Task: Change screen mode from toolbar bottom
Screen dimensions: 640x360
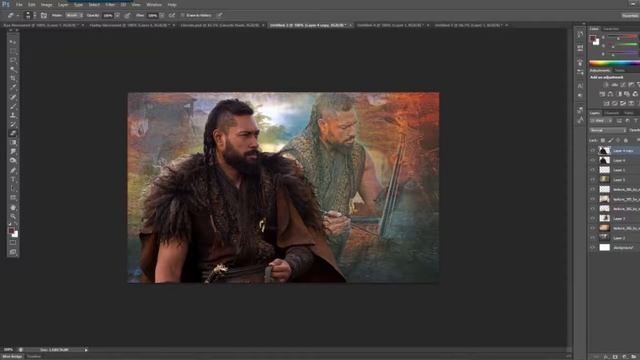Action: tap(13, 252)
